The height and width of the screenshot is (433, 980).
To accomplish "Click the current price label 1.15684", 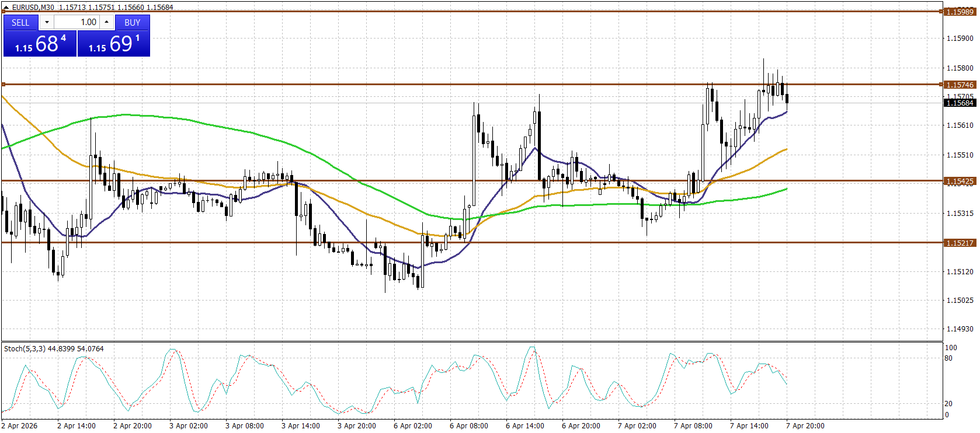I will pyautogui.click(x=960, y=103).
